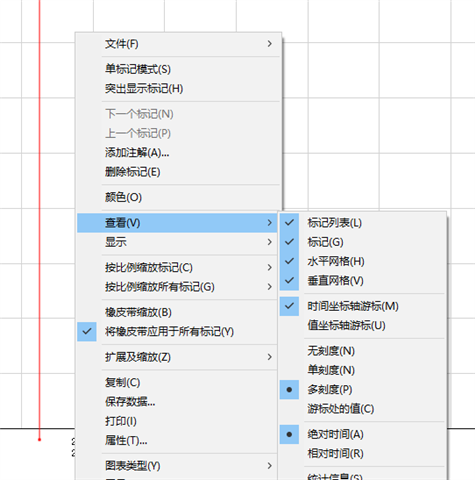Select the 单刻度(N) scale option
This screenshot has height=480, width=475.
(x=362, y=370)
